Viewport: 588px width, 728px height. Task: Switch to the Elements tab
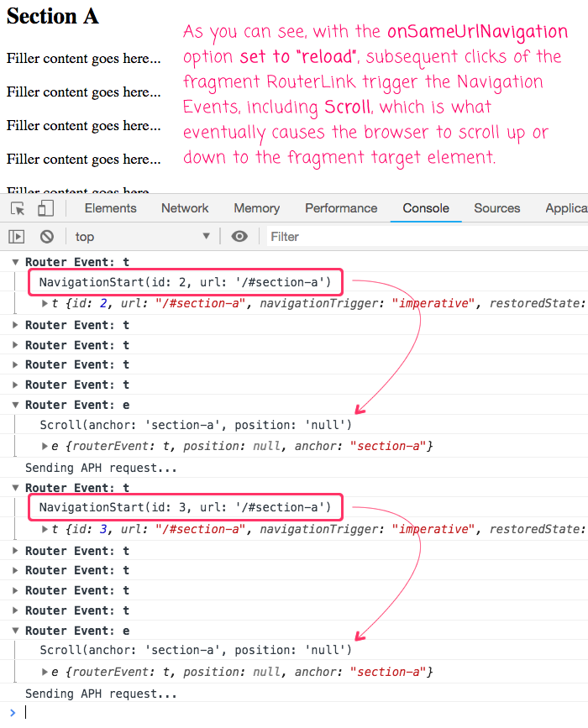point(110,208)
